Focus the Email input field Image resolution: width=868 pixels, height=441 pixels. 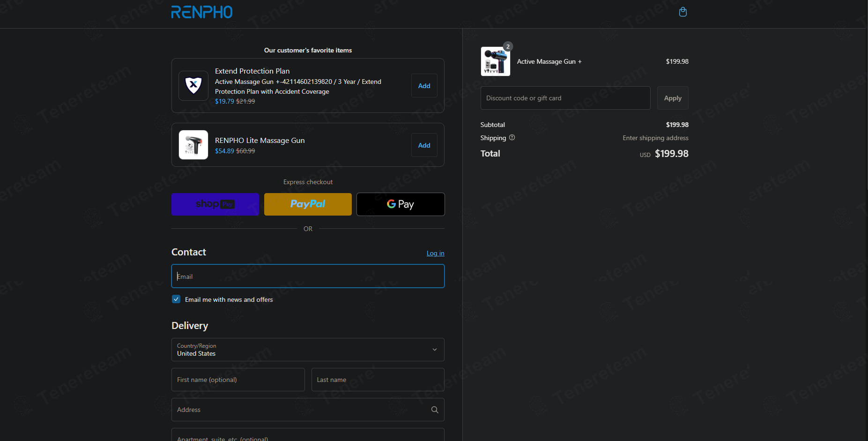308,276
